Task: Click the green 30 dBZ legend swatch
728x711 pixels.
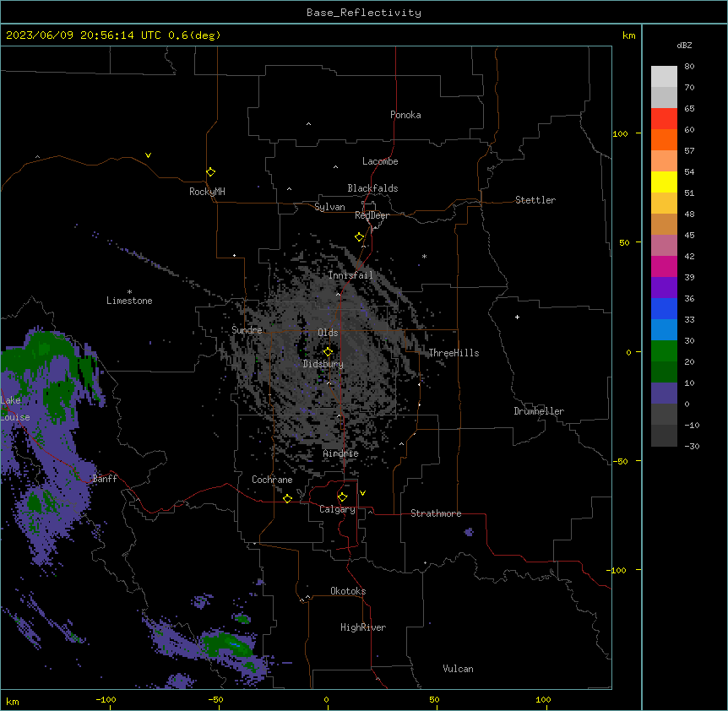Action: [x=664, y=351]
